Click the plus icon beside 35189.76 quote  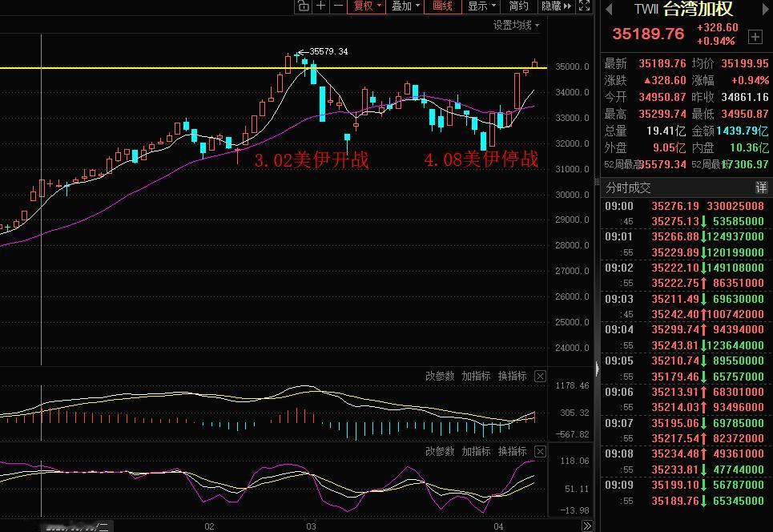pos(755,36)
